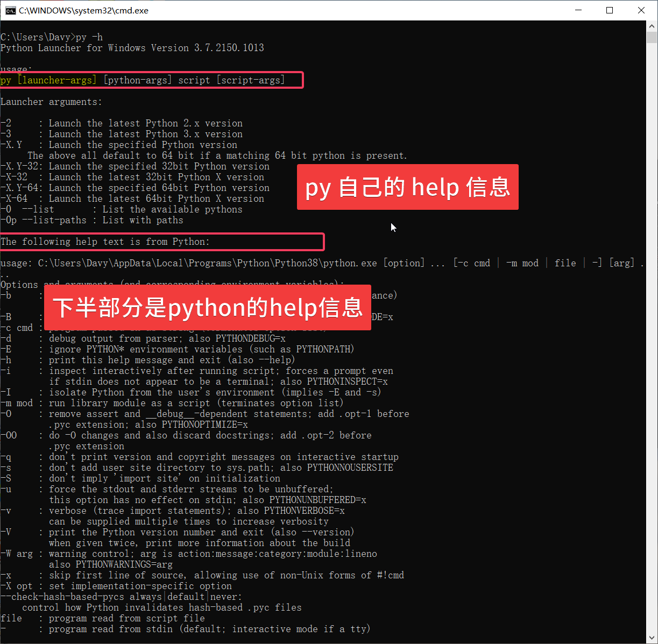Click the 'file : program read from script file' line
658x644 pixels.
[x=103, y=618]
